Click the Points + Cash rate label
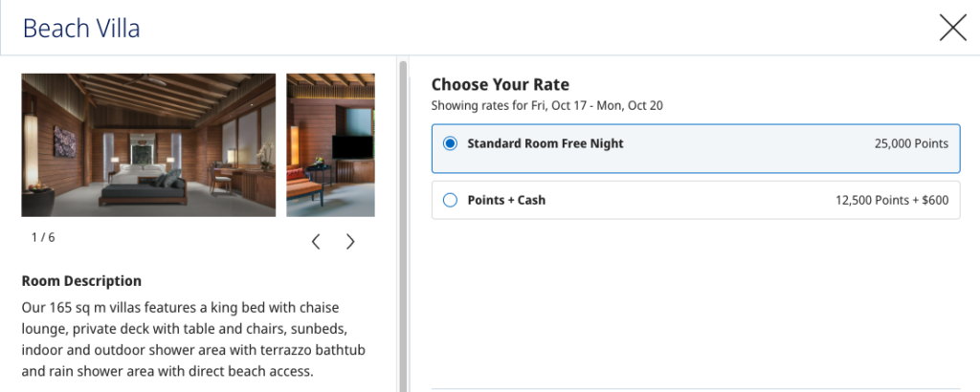Screen dimensions: 980x392 pyautogui.click(x=506, y=201)
